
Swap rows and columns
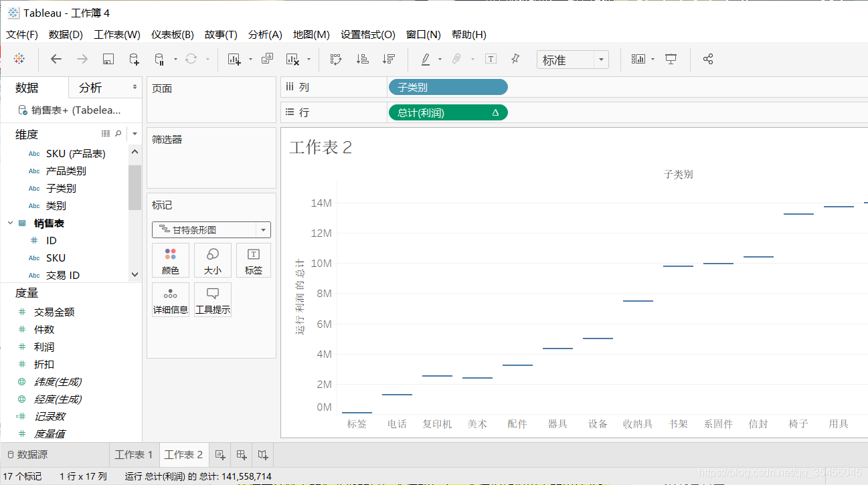[x=336, y=59]
